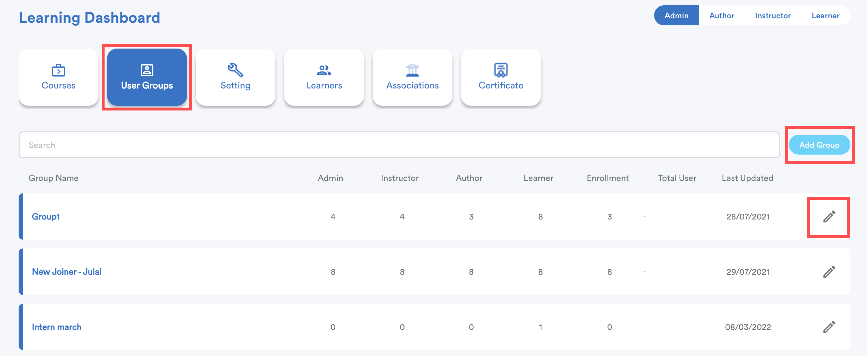Open Setting via the wrench icon

pyautogui.click(x=235, y=70)
